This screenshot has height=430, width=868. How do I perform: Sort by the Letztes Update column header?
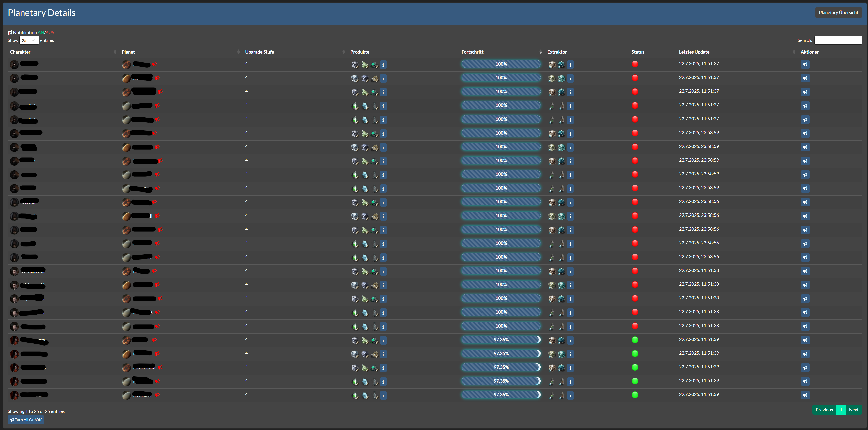pos(694,52)
